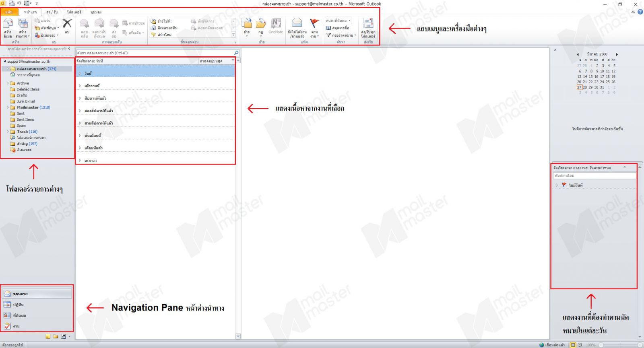Switch to the Folder (โฟลเดอร์) tab
Image resolution: width=644 pixels, height=348 pixels.
74,12
